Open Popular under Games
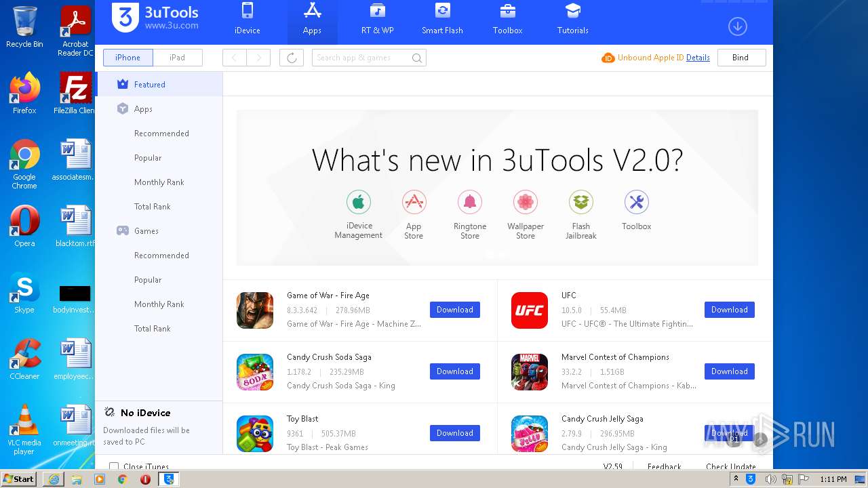The image size is (868, 488). [x=148, y=280]
